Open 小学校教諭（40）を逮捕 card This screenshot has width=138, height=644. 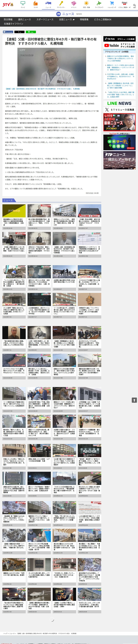click(x=89, y=400)
